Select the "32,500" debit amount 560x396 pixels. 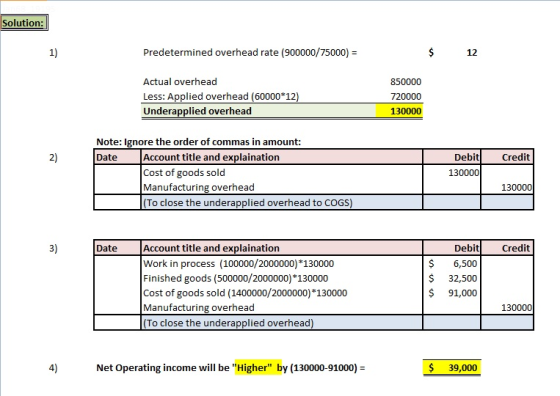(x=463, y=278)
